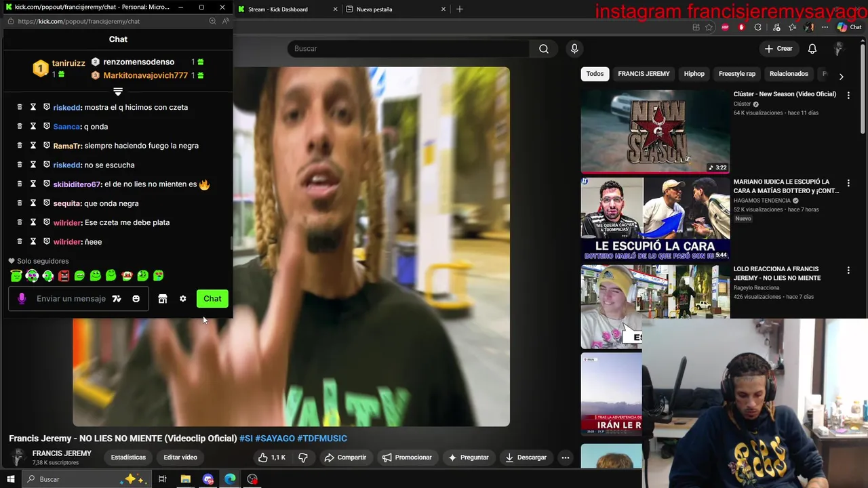The image size is (868, 488).
Task: Open Kick chat settings gear
Action: (182, 299)
